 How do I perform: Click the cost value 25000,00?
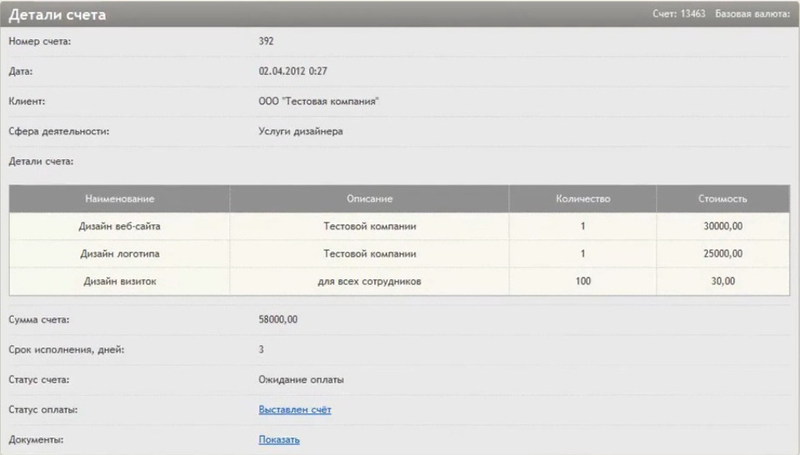coord(723,254)
